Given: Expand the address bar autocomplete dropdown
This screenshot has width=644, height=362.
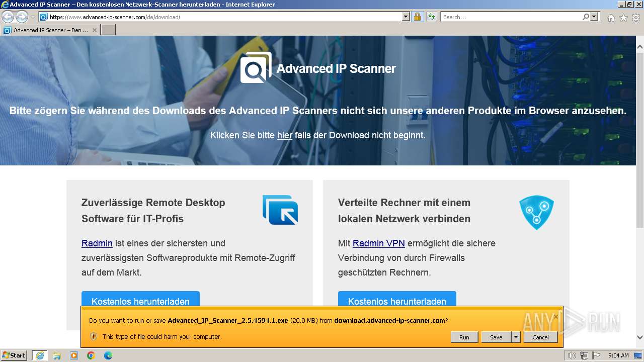Looking at the screenshot, I should [406, 17].
